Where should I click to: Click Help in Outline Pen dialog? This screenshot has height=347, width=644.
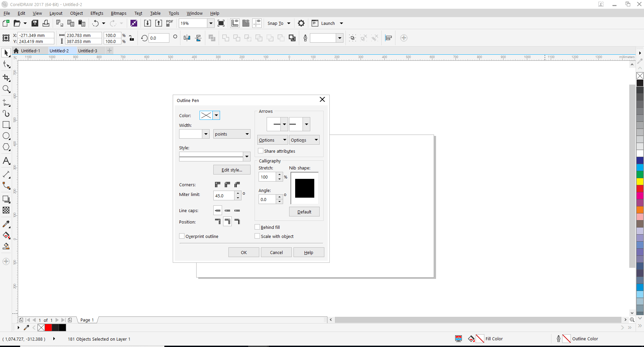pyautogui.click(x=309, y=252)
